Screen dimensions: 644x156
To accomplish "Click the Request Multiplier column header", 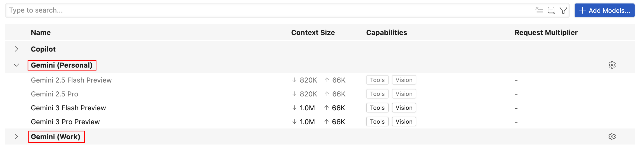I will [546, 33].
